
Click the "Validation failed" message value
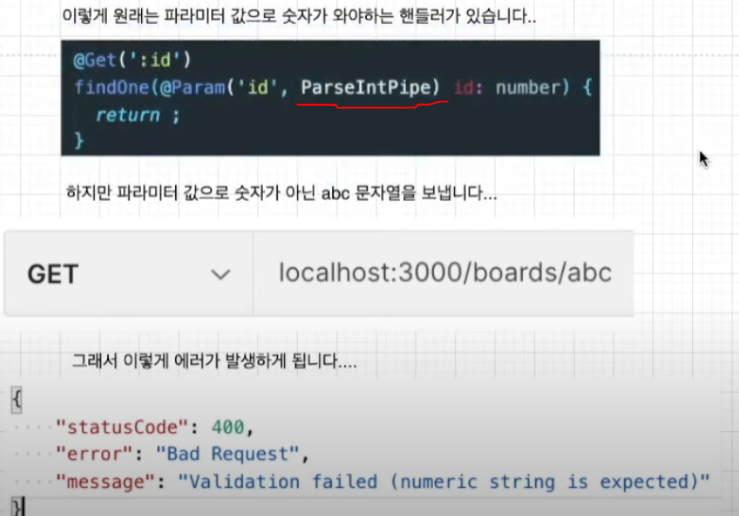[x=443, y=482]
